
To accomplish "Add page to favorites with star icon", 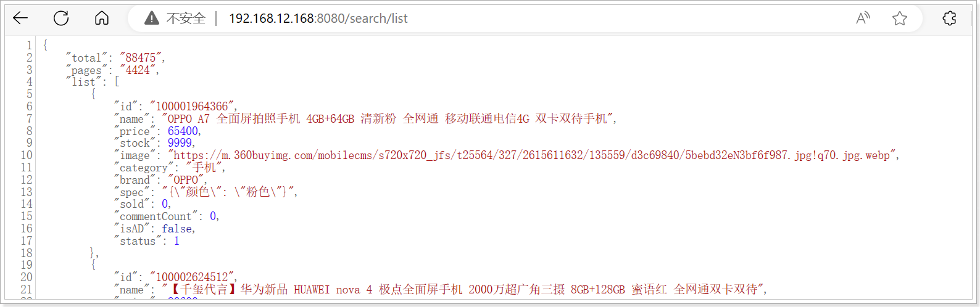I will click(900, 18).
